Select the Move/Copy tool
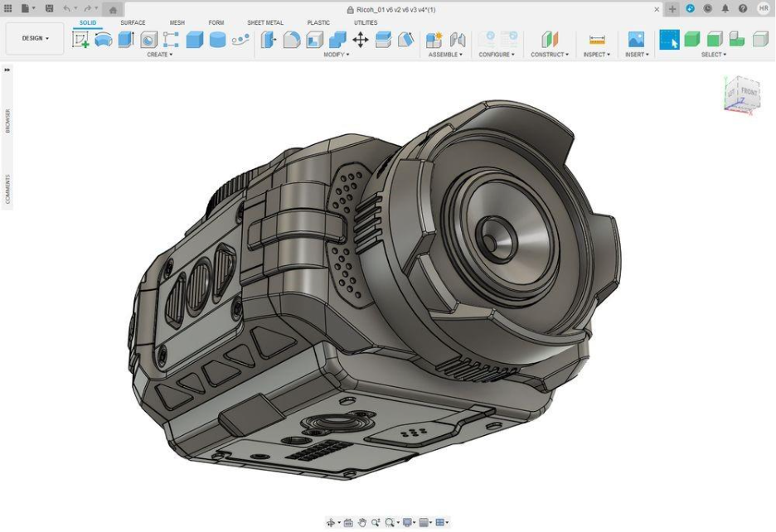This screenshot has width=776, height=532. (x=361, y=40)
